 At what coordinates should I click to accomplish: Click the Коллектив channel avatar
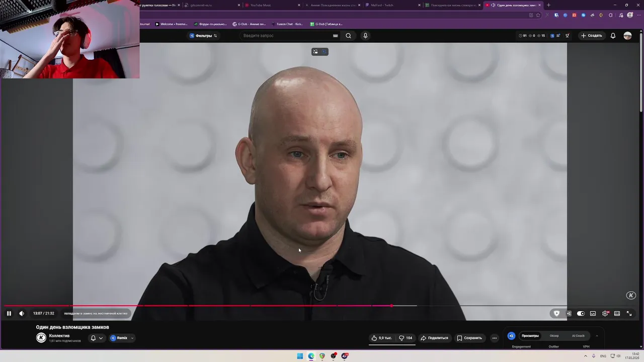tap(41, 338)
